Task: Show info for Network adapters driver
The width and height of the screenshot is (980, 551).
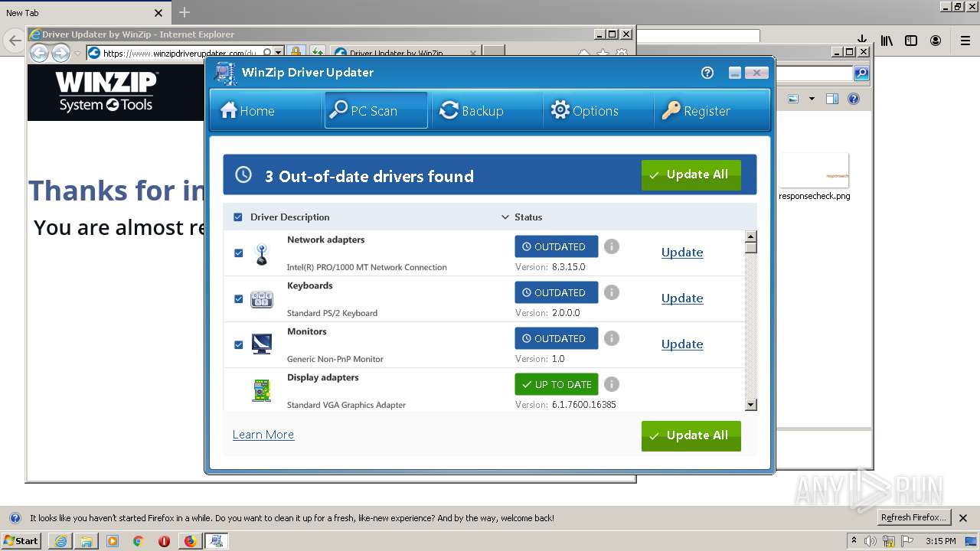Action: (611, 246)
